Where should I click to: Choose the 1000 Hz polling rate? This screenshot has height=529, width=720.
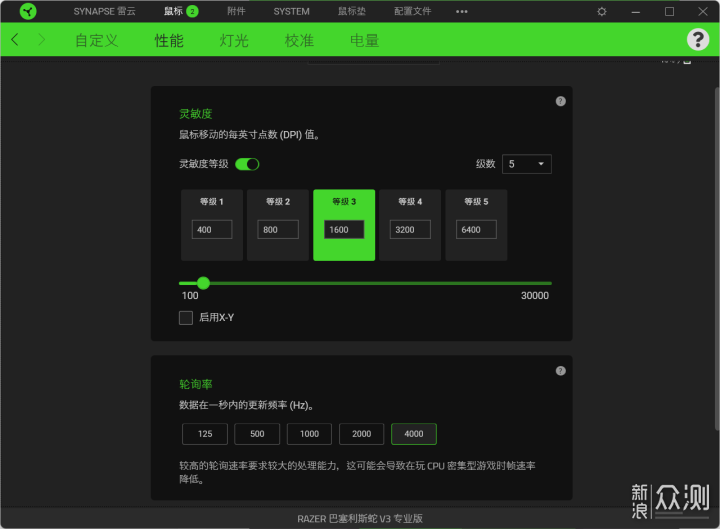point(309,434)
